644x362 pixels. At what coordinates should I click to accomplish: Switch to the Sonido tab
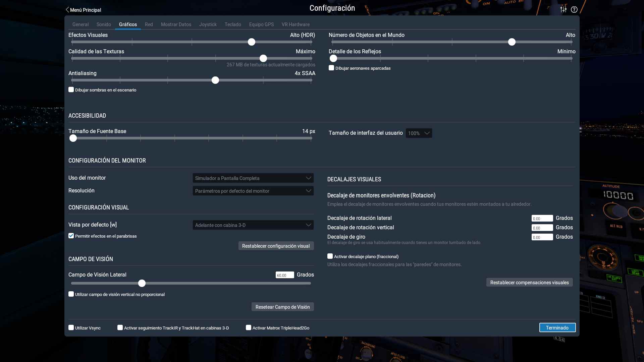click(x=104, y=24)
